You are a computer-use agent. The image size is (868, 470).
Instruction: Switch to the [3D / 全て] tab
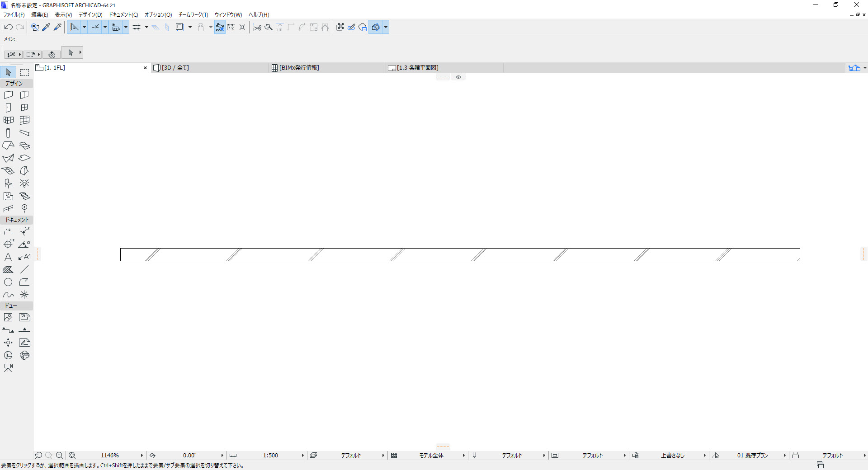pos(210,68)
